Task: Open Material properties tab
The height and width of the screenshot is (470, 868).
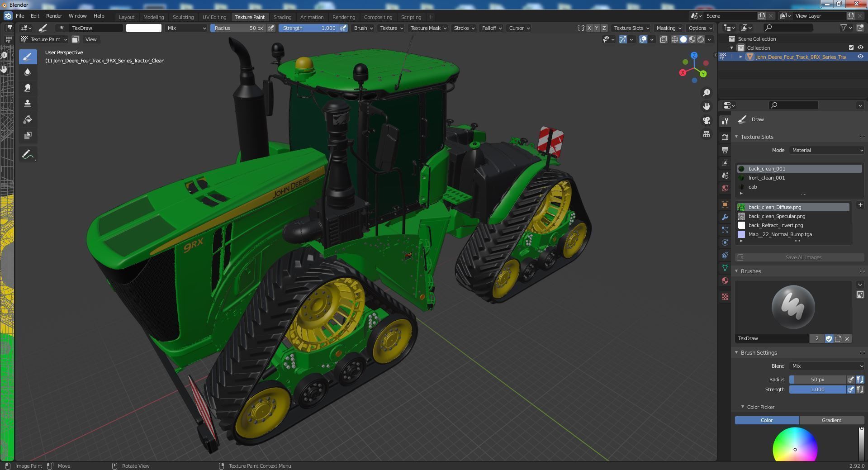Action: point(725,280)
